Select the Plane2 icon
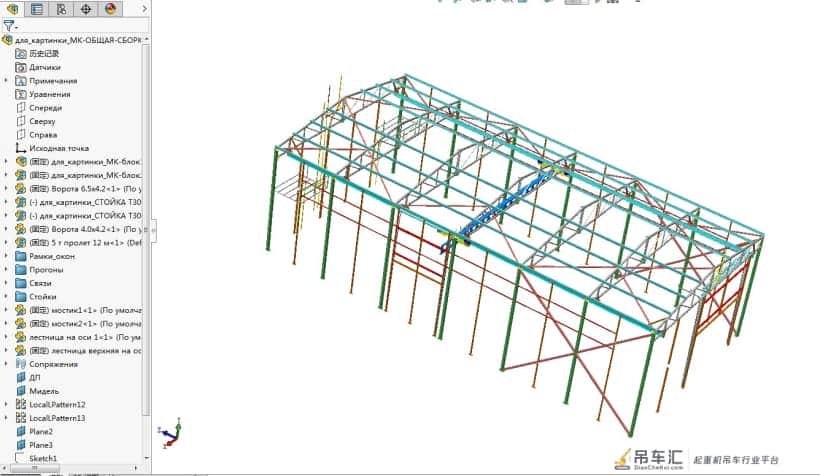This screenshot has height=476, width=820. tap(21, 432)
